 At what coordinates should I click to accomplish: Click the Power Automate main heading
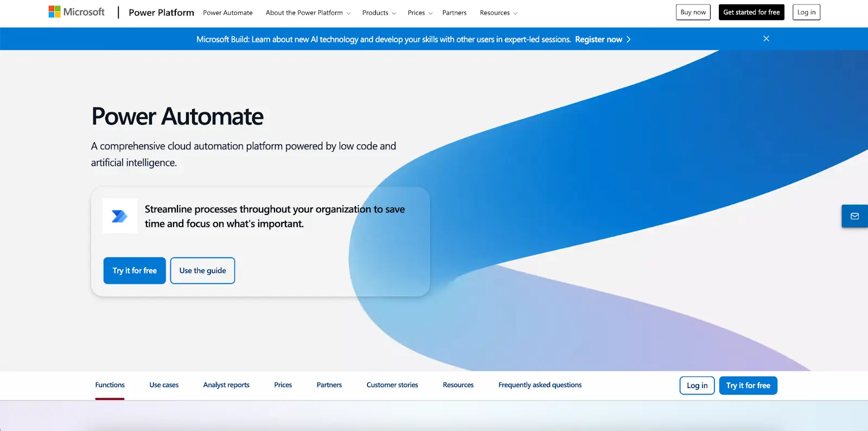177,116
